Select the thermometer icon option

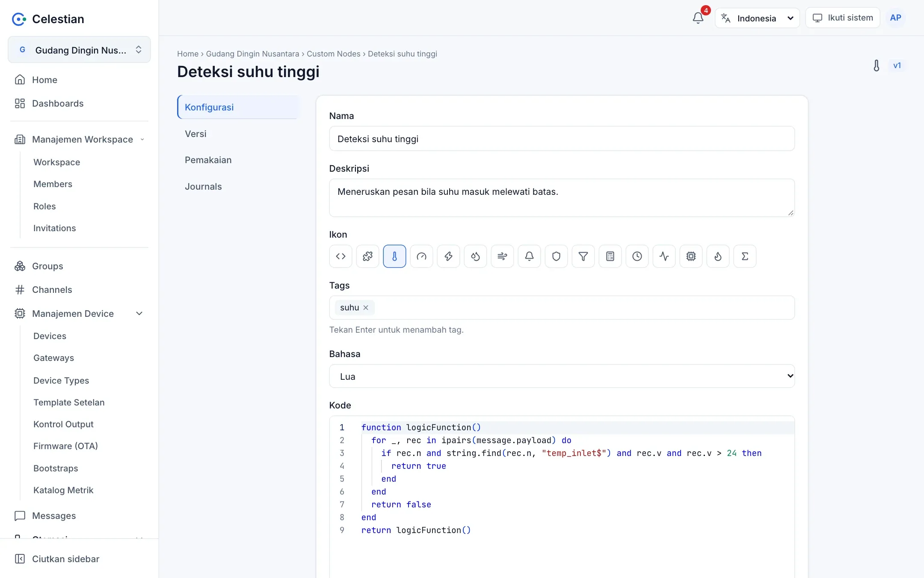coord(394,256)
